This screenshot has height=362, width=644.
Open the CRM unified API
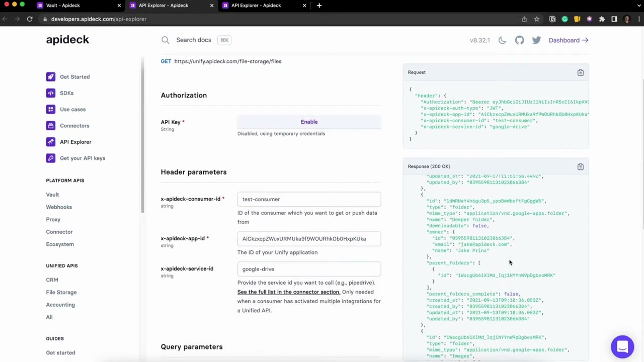pyautogui.click(x=52, y=280)
